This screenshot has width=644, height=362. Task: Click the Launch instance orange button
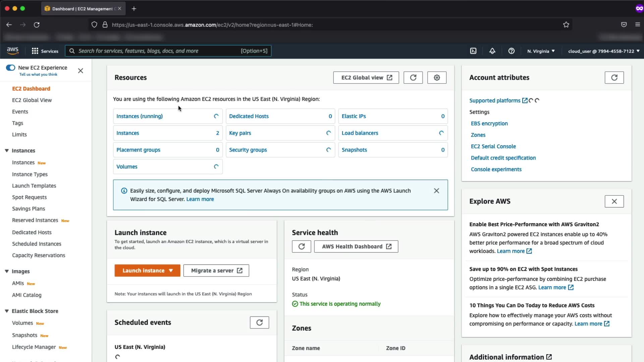[143, 270]
